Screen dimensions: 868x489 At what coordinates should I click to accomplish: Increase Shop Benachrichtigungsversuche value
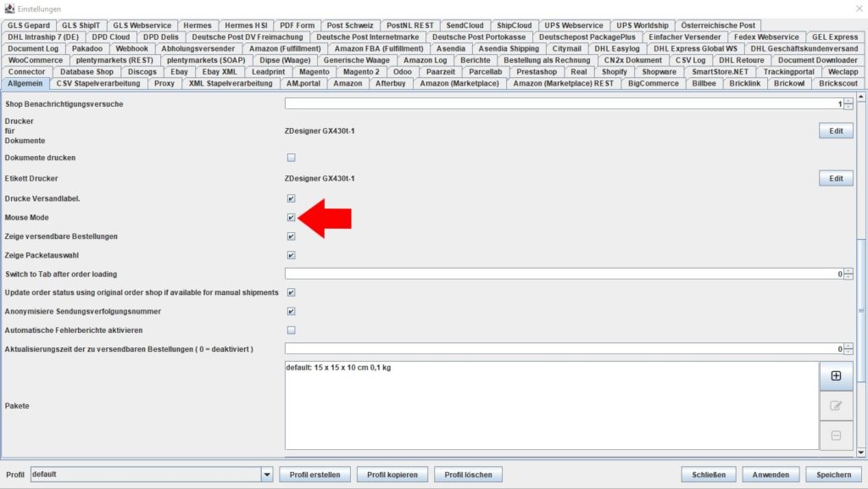(848, 101)
